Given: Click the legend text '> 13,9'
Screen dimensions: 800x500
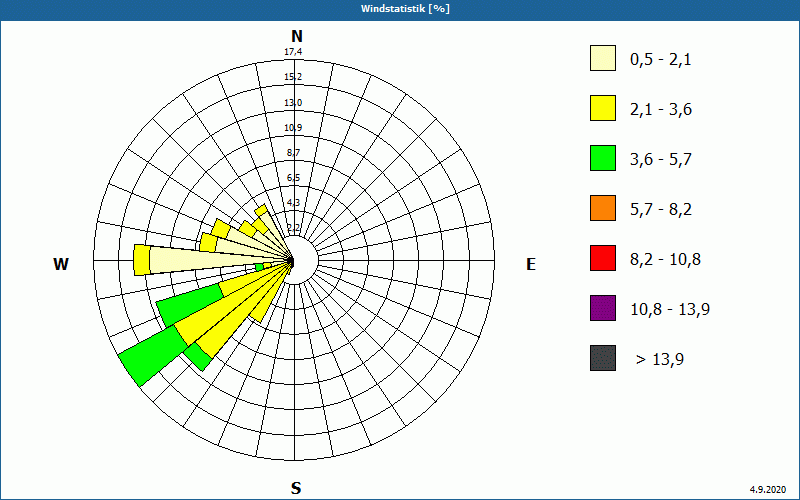Looking at the screenshot, I should point(660,360).
